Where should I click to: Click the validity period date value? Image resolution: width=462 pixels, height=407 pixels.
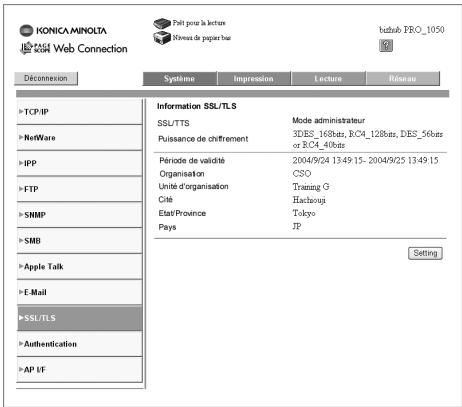[x=365, y=160]
